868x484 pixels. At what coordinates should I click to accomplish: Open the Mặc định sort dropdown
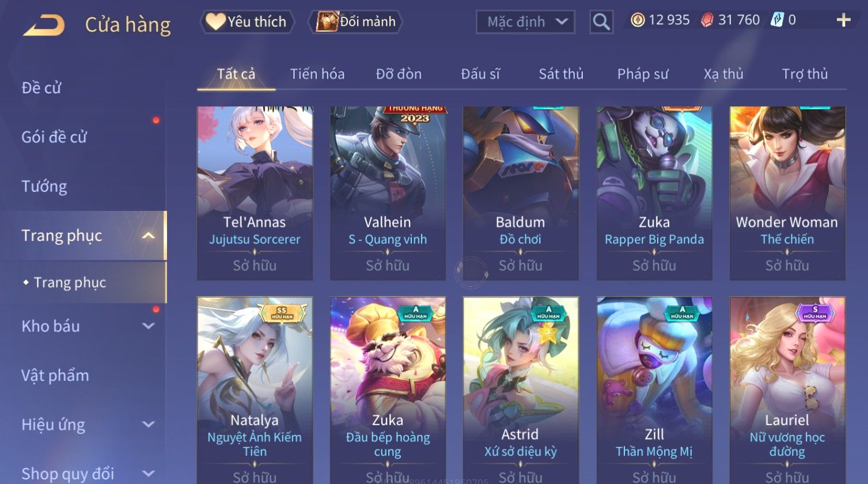[x=525, y=22]
